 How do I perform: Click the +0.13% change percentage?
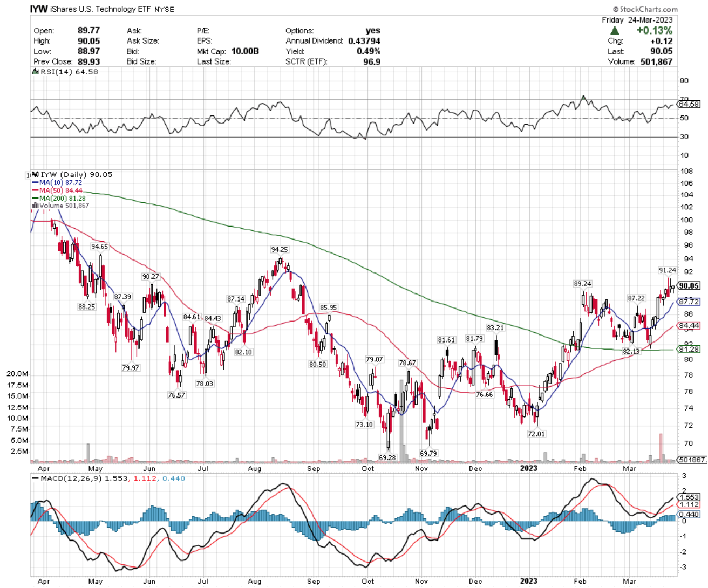(654, 30)
